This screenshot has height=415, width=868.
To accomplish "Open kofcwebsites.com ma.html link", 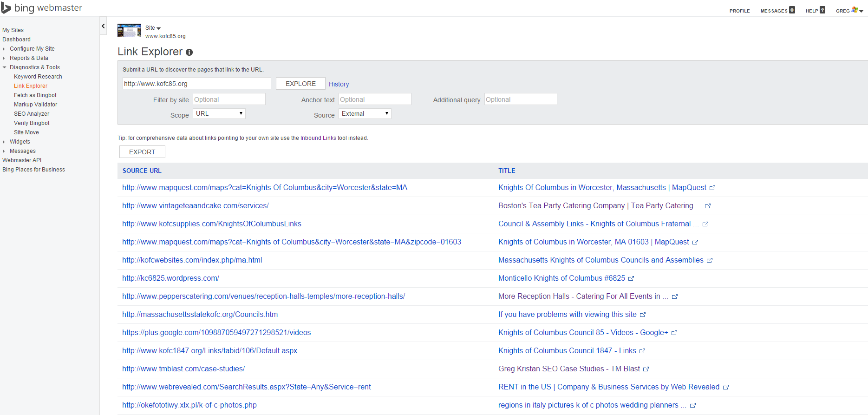I will pos(192,260).
